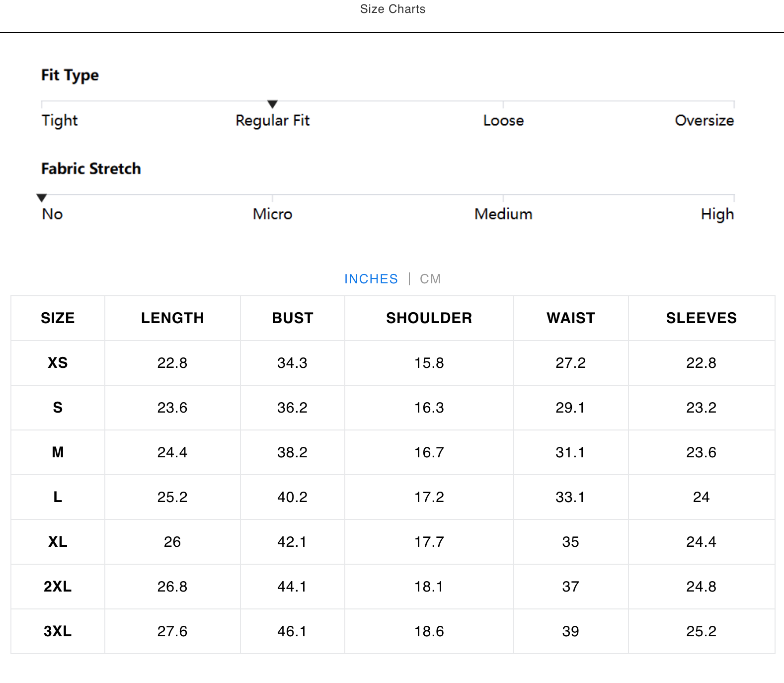Click the SIZE column header

(58, 318)
